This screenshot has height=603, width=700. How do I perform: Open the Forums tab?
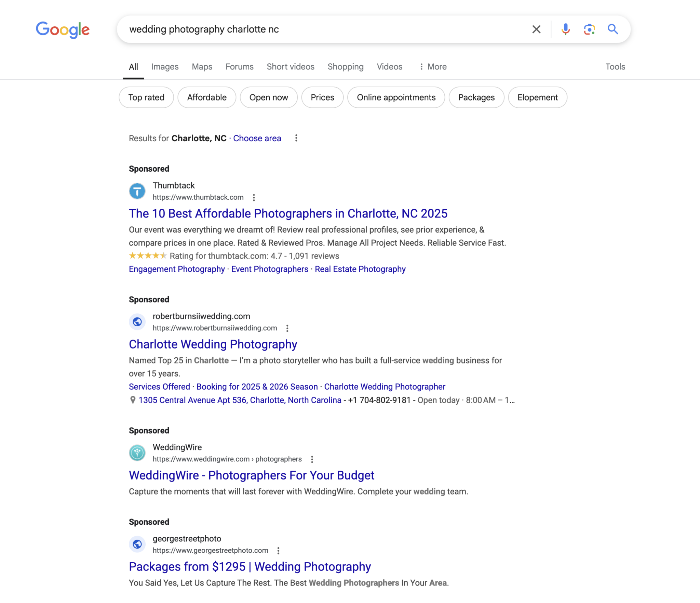click(x=239, y=67)
